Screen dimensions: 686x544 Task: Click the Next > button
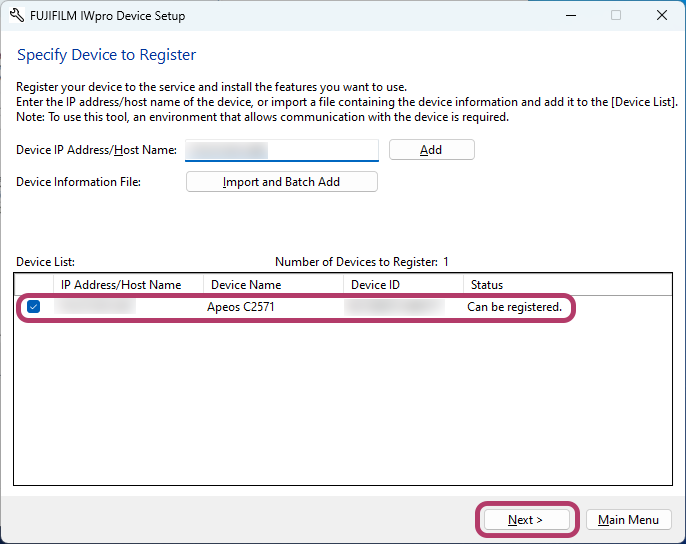(527, 519)
